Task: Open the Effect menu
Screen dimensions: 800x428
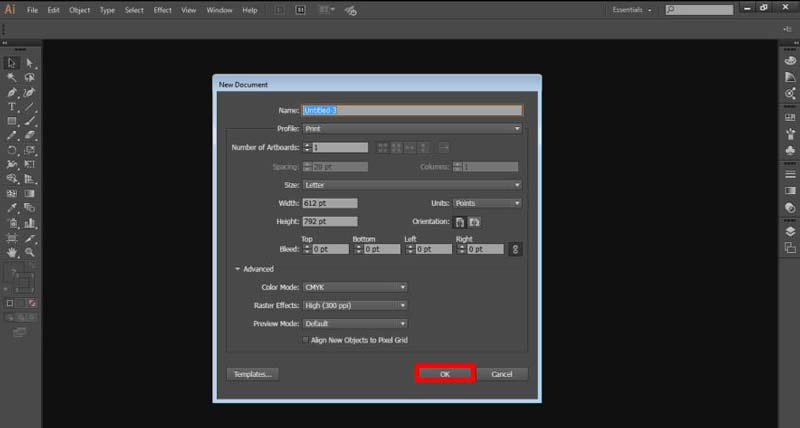Action: coord(162,9)
